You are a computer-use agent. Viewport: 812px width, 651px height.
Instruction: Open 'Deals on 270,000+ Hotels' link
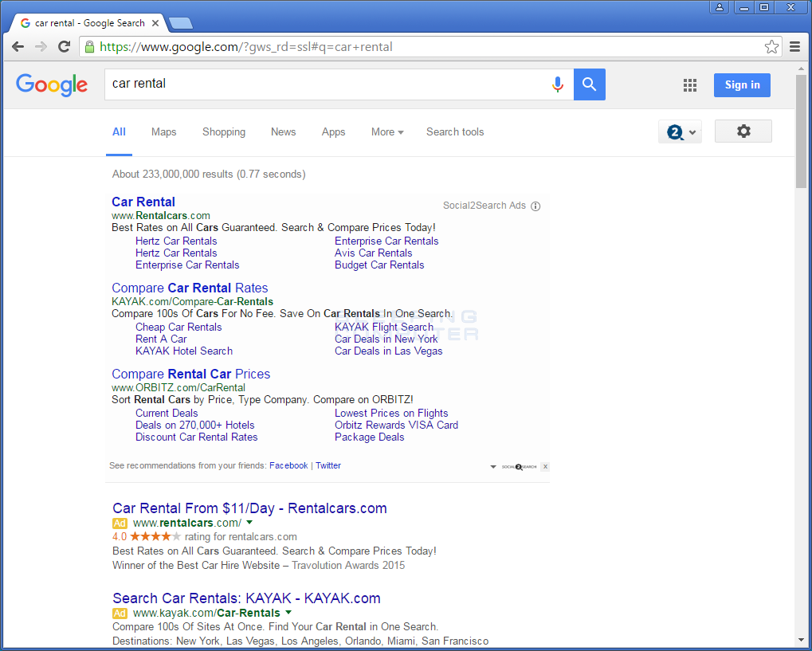(x=195, y=425)
